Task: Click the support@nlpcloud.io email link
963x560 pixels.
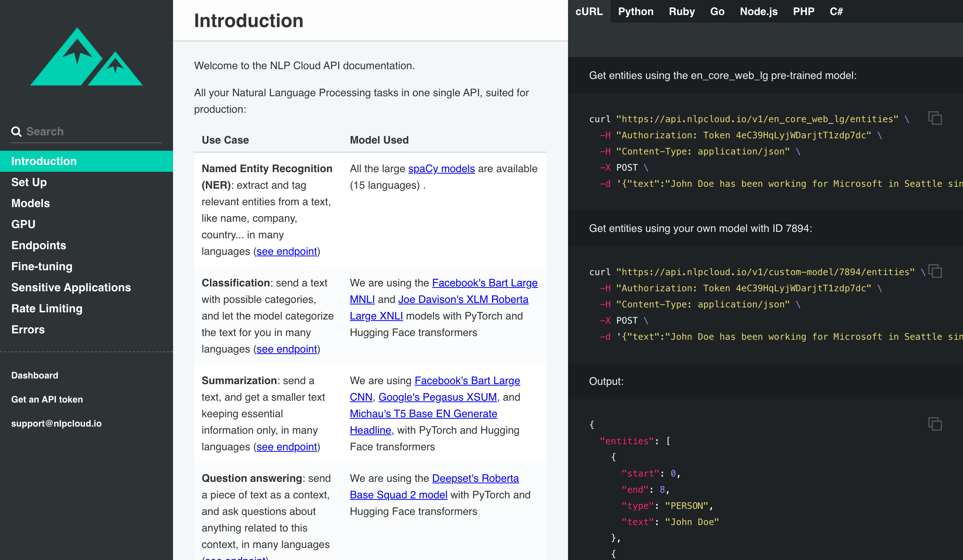Action: coord(56,423)
